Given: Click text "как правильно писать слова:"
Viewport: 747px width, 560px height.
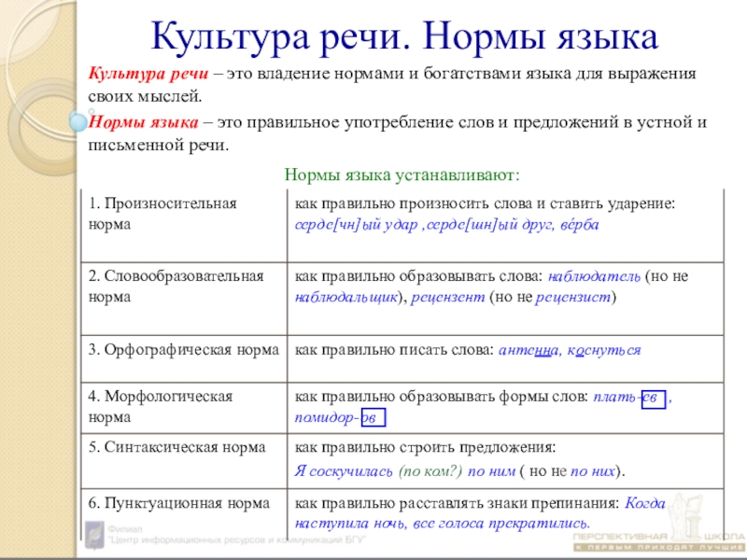Looking at the screenshot, I should coord(394,350).
